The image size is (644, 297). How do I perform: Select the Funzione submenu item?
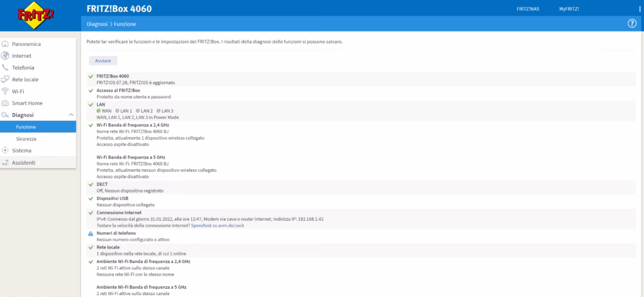pyautogui.click(x=38, y=127)
